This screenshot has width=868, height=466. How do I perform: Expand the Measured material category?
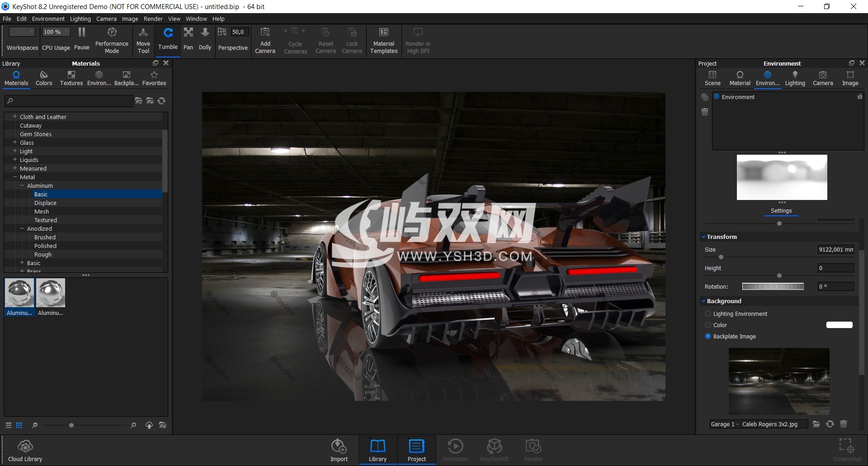(x=14, y=168)
